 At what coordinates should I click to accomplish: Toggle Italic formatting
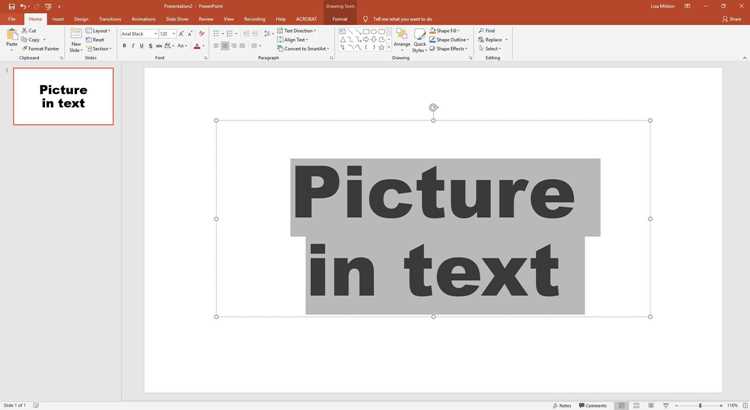click(x=133, y=46)
